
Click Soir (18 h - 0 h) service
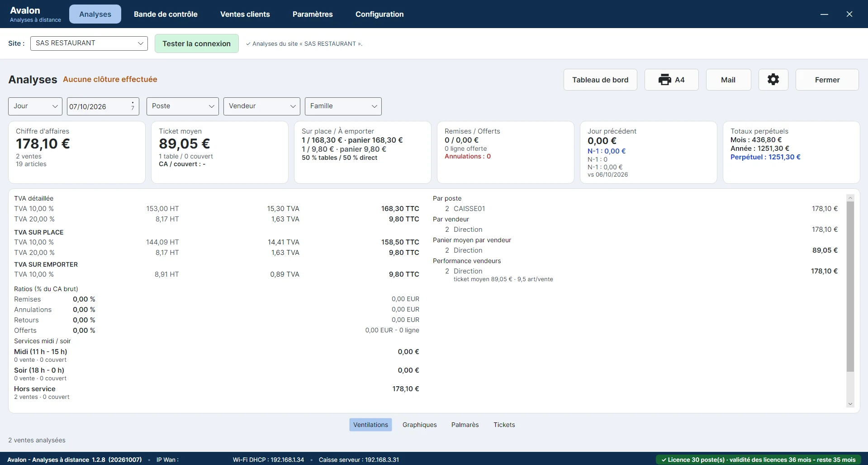point(39,370)
